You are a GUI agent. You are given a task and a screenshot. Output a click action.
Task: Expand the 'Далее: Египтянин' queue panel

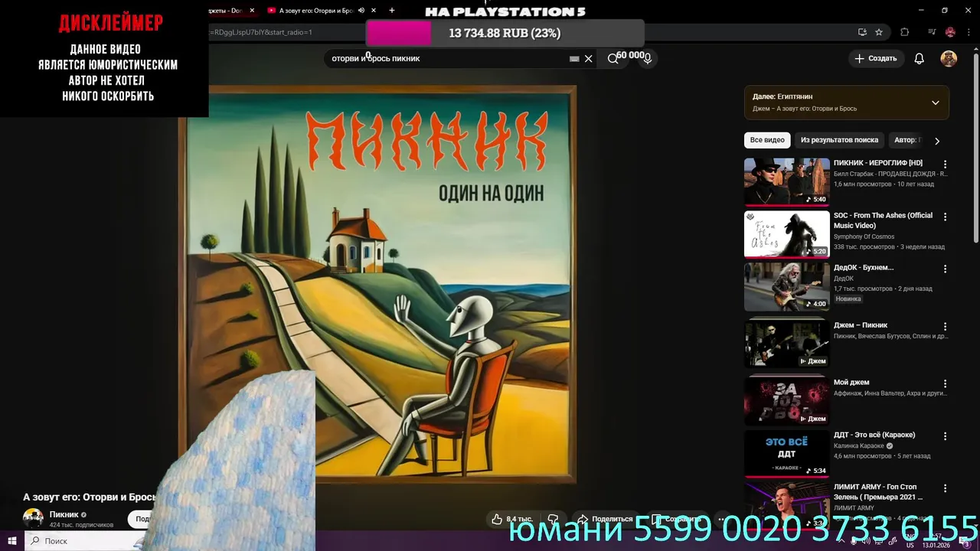935,103
